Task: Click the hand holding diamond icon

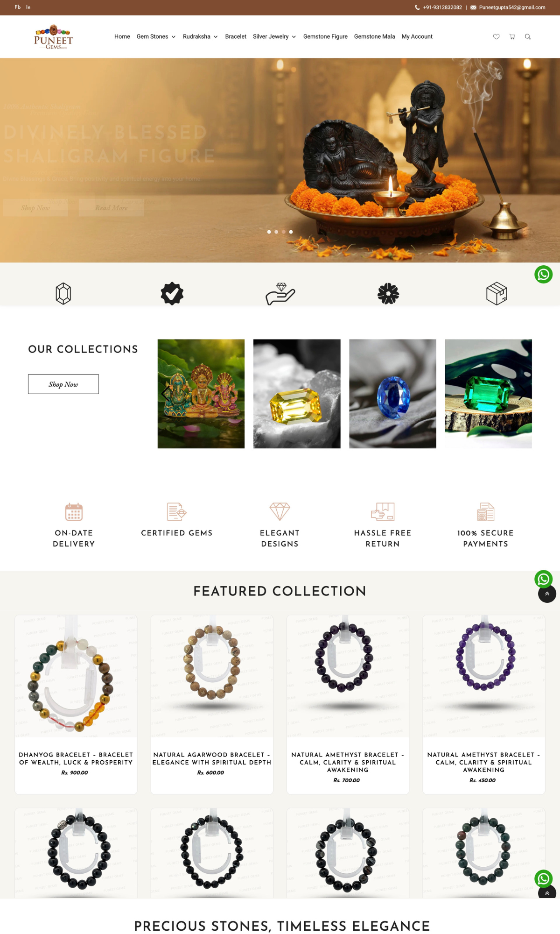Action: (x=280, y=294)
